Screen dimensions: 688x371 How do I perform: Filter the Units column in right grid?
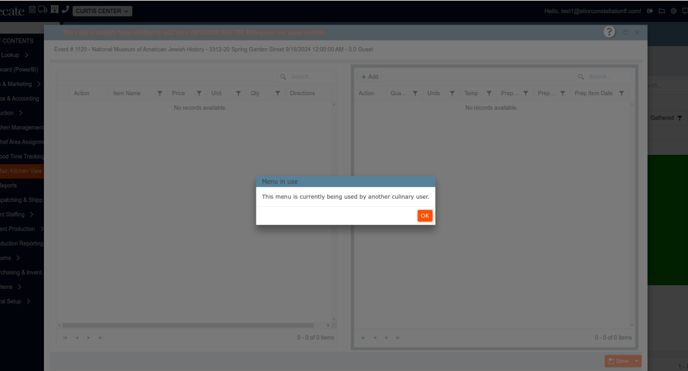(452, 93)
